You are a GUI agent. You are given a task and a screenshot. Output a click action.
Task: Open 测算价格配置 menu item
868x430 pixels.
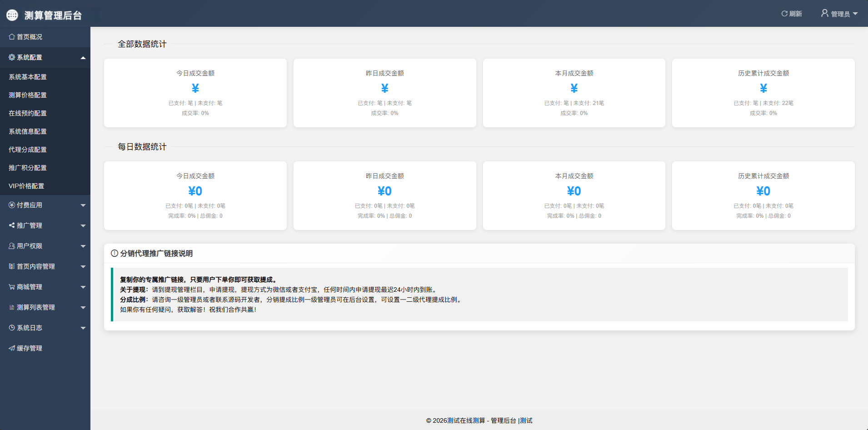[x=28, y=95]
